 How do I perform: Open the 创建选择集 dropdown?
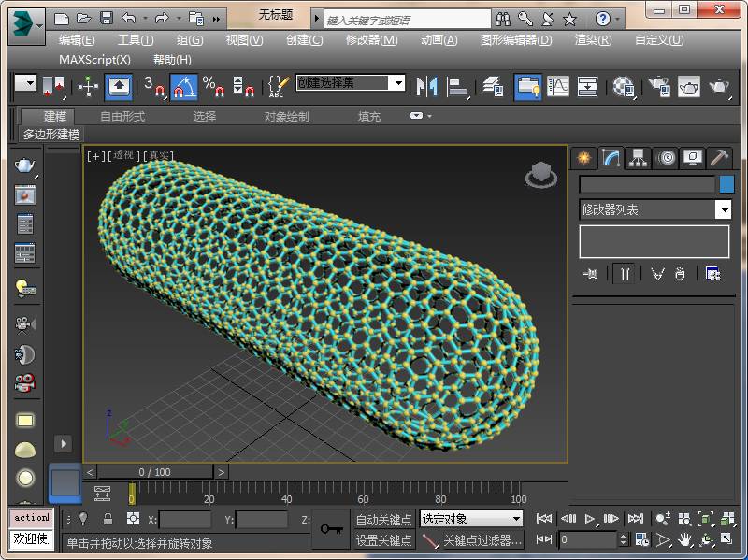pos(398,83)
